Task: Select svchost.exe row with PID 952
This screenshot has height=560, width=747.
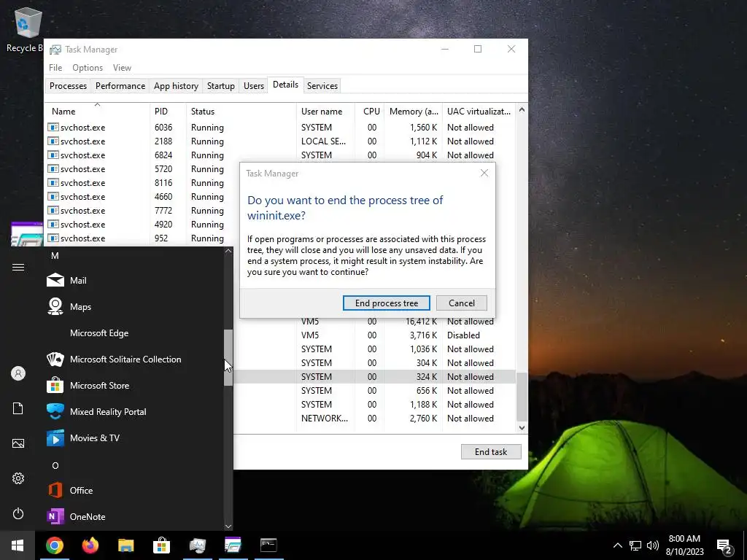Action: click(x=142, y=238)
